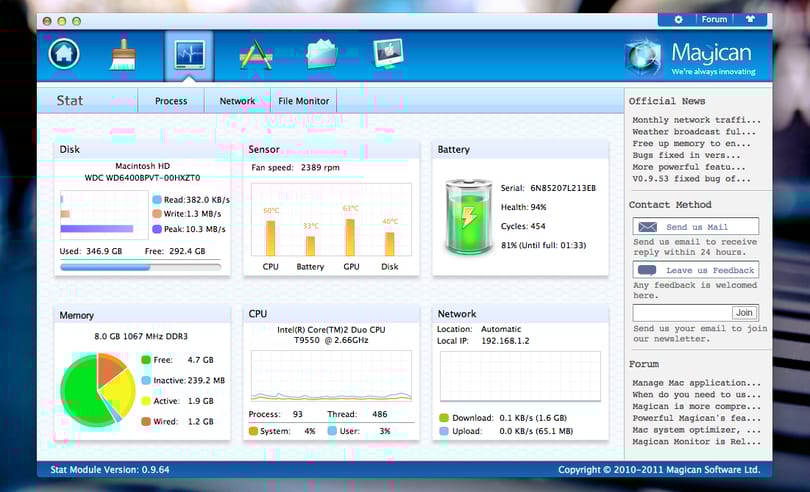810x492 pixels.
Task: Click the T-shirt skin icon
Action: (x=750, y=19)
